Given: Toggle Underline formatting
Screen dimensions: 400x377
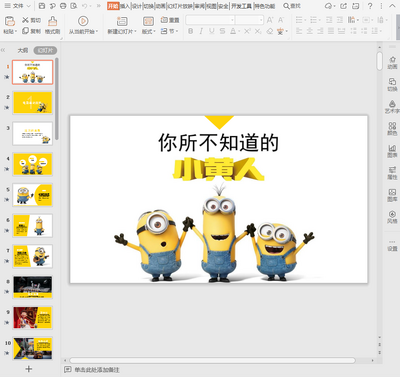Looking at the screenshot, I should click(212, 31).
